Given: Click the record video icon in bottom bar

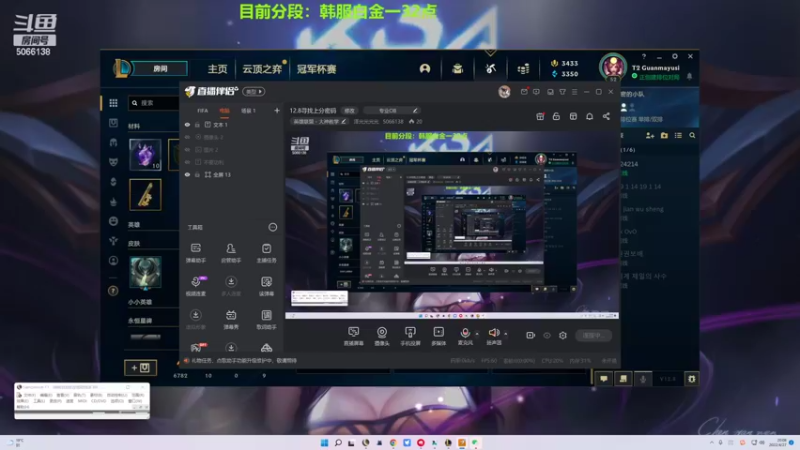Looking at the screenshot, I should (x=531, y=335).
